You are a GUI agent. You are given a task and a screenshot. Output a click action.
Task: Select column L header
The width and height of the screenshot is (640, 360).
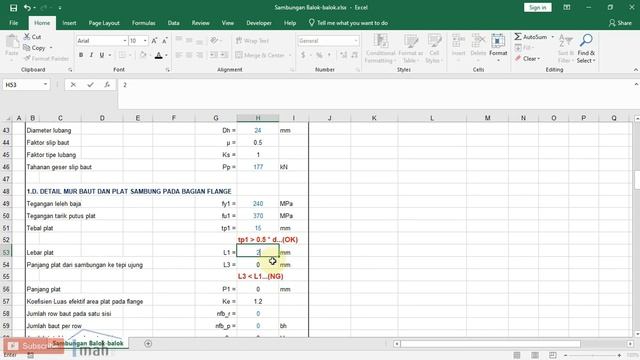pos(431,118)
